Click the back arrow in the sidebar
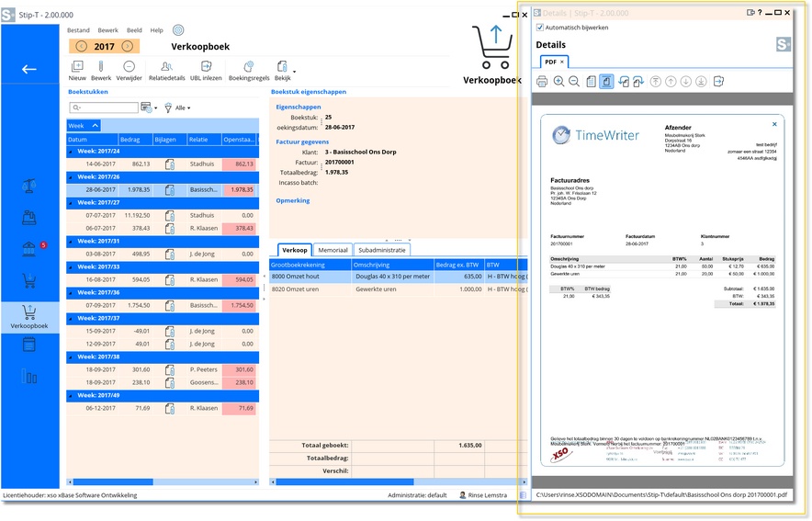812x521 pixels. [29, 69]
